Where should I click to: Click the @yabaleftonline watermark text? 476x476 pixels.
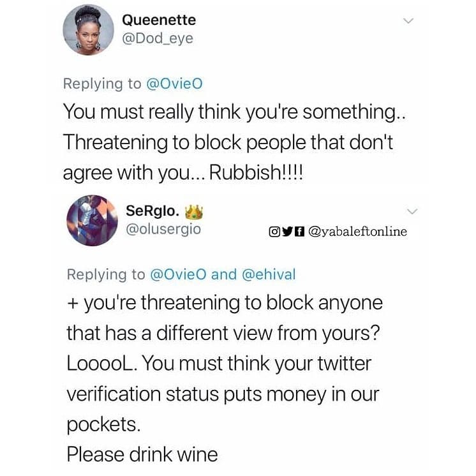(357, 232)
